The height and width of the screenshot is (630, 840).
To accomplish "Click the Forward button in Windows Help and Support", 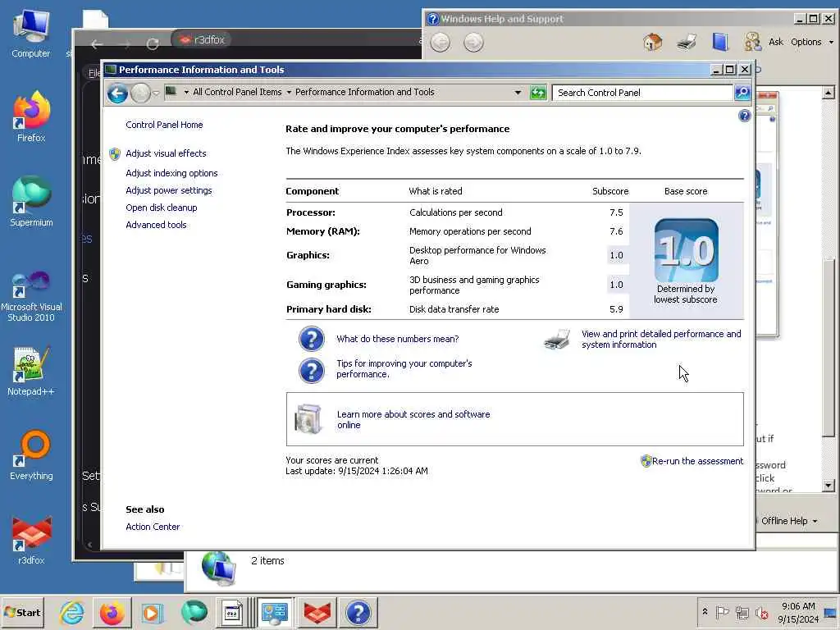I will click(473, 43).
